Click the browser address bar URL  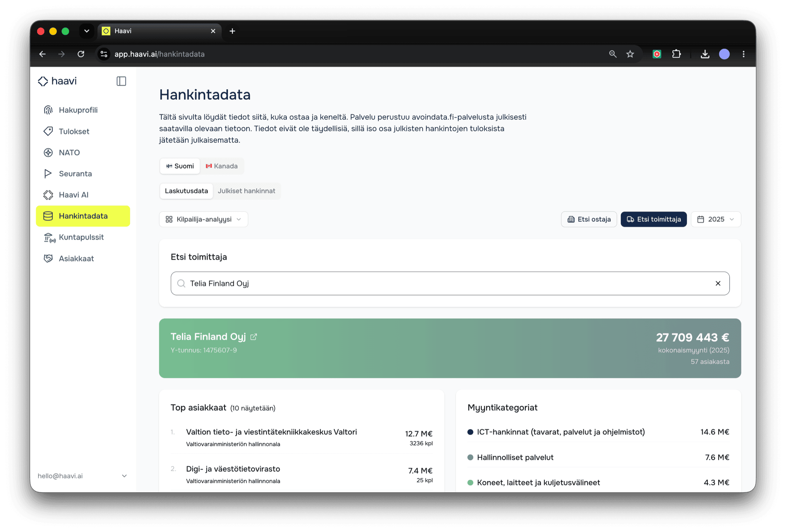[159, 54]
